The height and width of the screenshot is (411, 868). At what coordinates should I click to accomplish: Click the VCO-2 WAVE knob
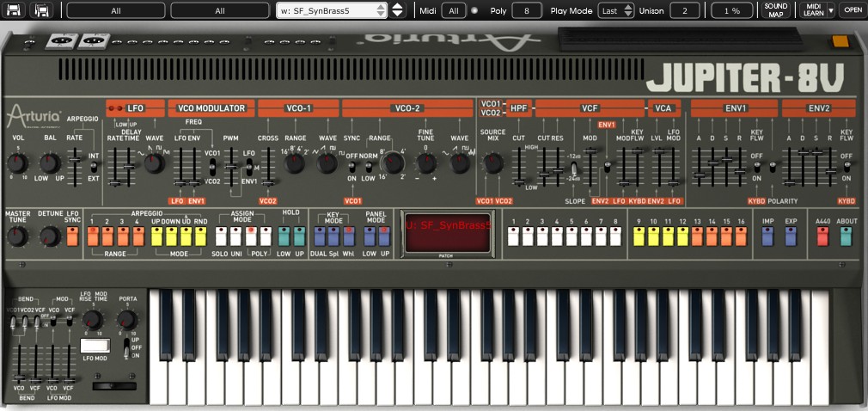(x=459, y=163)
